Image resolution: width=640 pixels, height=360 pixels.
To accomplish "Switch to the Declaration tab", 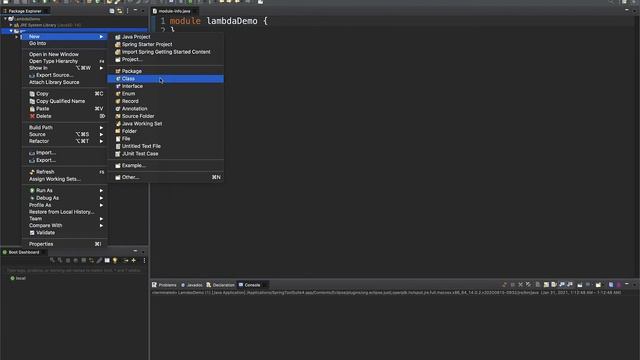I will [x=220, y=285].
